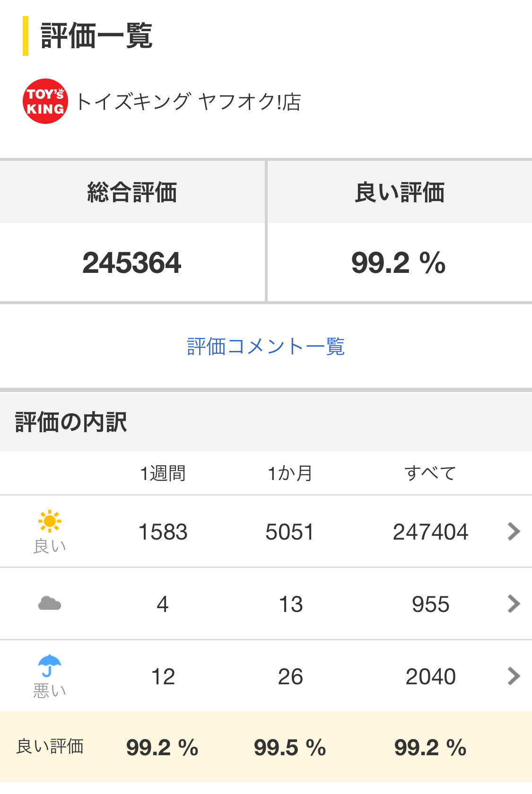Click the sun good rating icon
532x794 pixels.
tap(49, 522)
